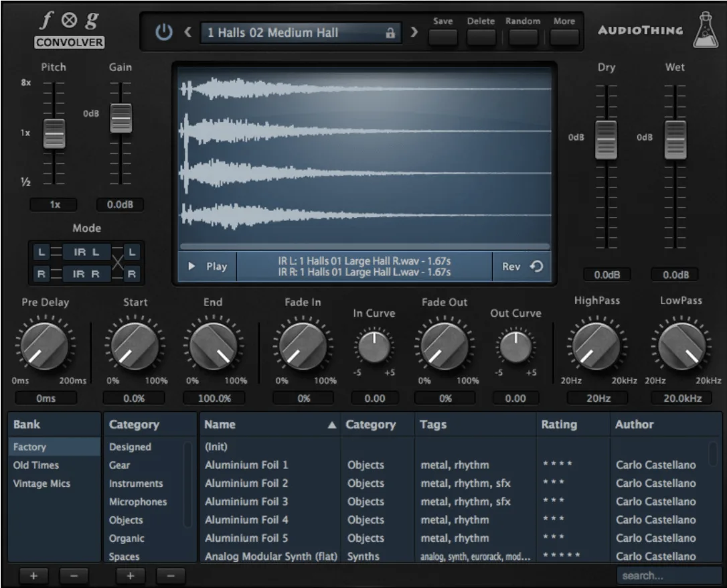727x588 pixels.
Task: Click the Dry level fader handle
Action: [606, 139]
